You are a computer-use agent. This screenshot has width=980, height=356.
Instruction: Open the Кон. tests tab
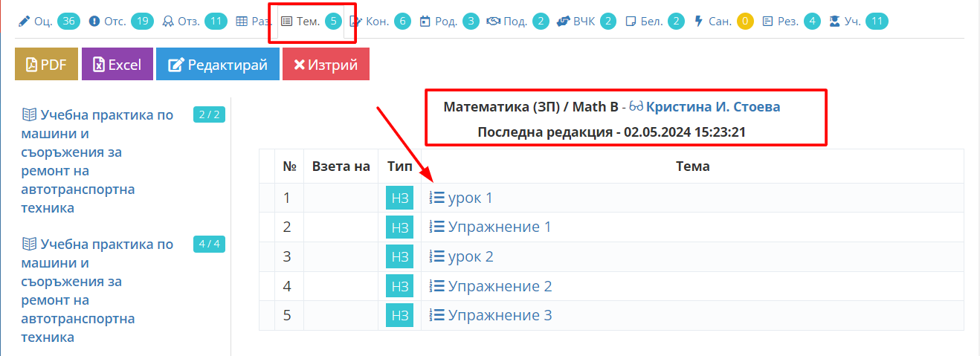click(379, 22)
